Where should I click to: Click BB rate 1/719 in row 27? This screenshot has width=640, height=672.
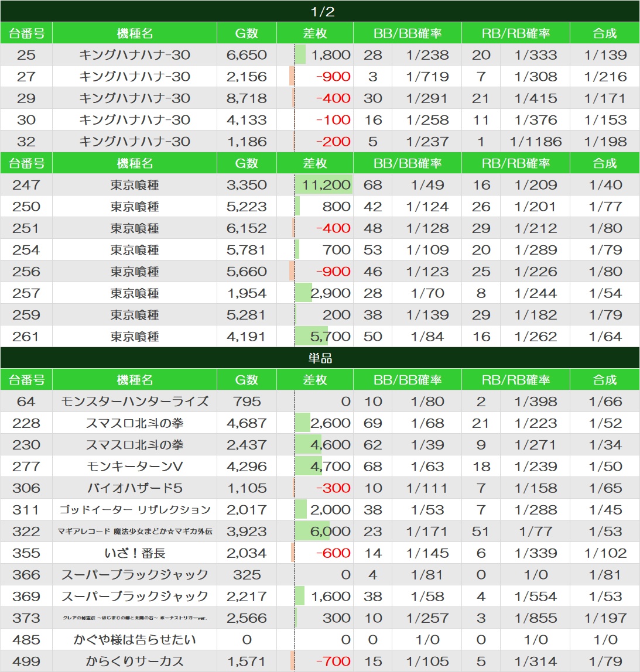[x=427, y=76]
